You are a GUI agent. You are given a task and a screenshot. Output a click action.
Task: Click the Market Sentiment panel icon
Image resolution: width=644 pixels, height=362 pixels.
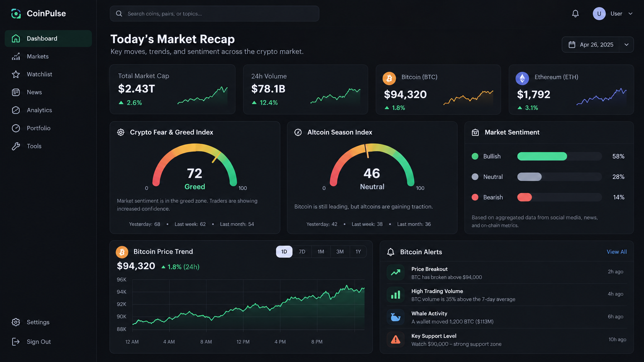point(475,132)
